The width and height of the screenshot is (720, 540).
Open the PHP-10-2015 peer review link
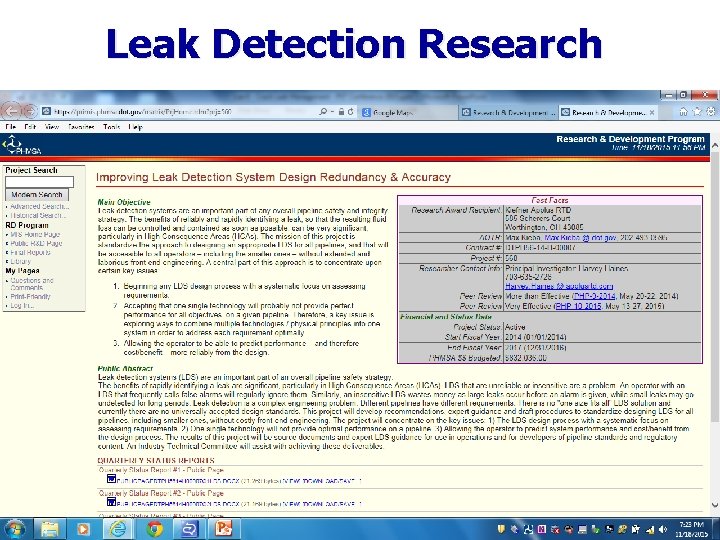(x=578, y=306)
